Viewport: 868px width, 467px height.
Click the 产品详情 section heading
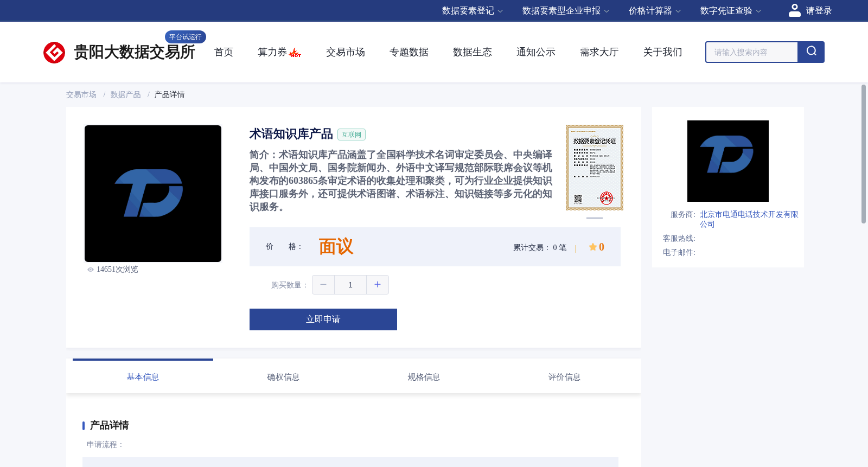point(109,425)
